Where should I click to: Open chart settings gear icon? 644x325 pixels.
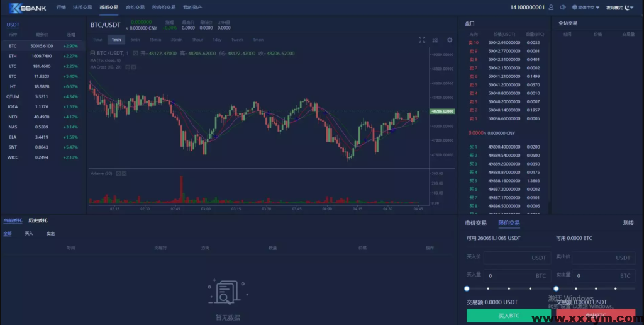[450, 40]
